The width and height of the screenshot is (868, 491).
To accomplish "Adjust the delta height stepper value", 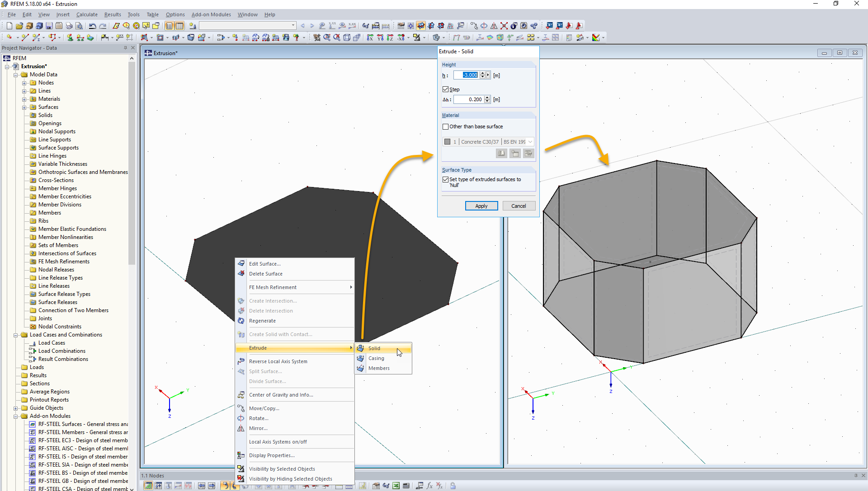I will pos(488,99).
